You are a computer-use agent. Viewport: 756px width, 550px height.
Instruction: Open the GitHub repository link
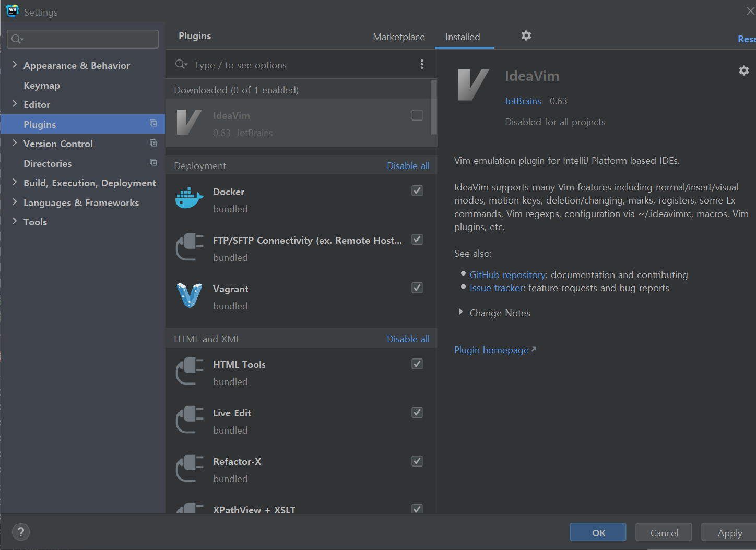[x=507, y=274]
